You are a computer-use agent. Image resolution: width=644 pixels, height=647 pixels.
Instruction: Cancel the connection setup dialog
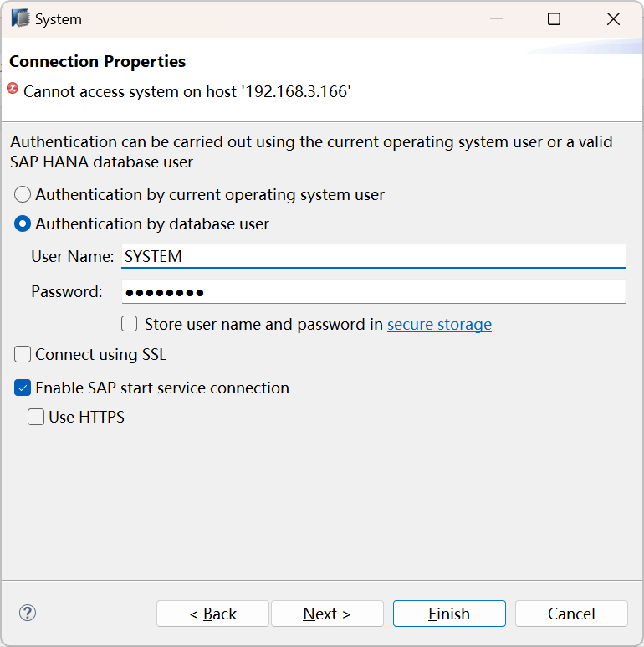(x=571, y=614)
